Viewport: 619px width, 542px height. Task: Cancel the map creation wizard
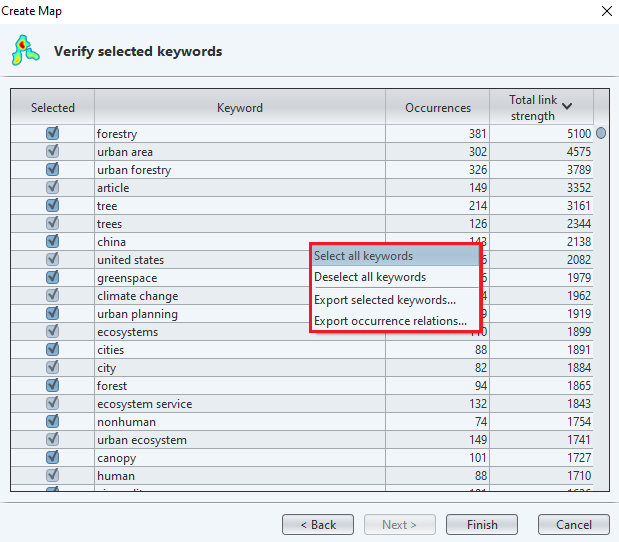click(x=573, y=524)
